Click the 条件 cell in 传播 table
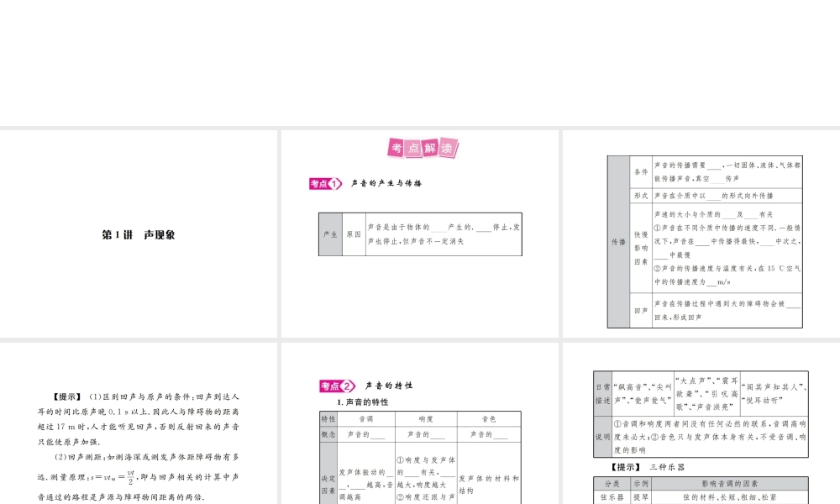Viewport: 840px width, 504px height. pos(641,172)
